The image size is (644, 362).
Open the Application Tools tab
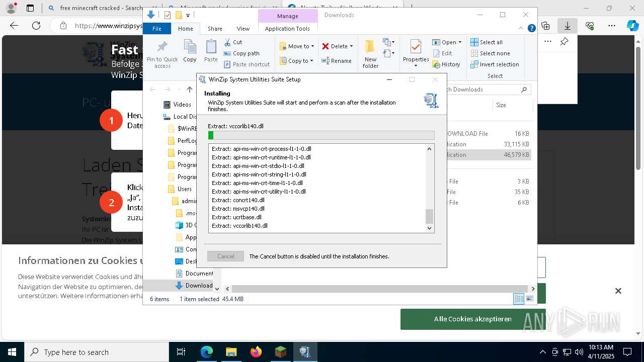click(287, 29)
